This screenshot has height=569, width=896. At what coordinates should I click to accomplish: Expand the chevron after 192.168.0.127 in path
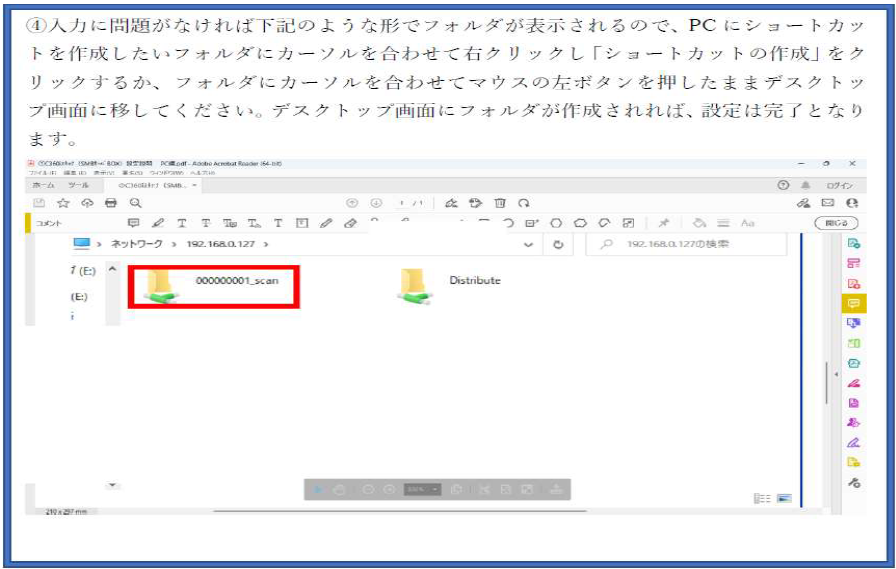tap(266, 244)
